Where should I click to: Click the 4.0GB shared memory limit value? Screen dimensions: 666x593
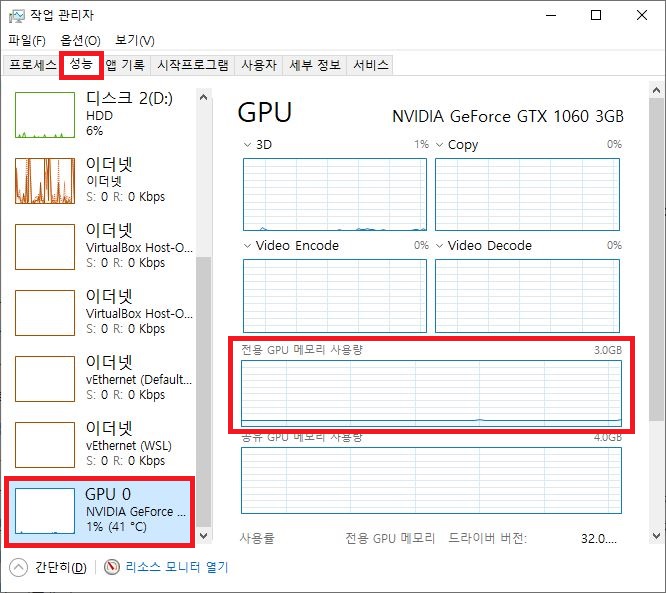[x=607, y=437]
